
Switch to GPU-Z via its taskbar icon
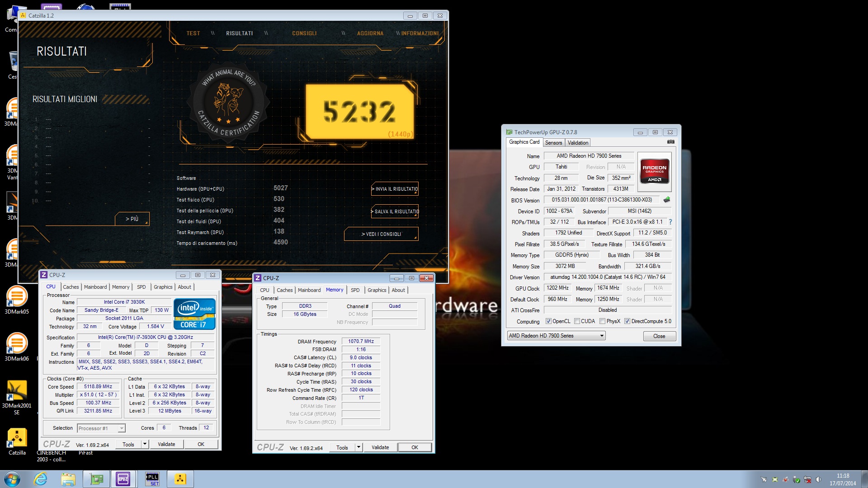click(96, 479)
